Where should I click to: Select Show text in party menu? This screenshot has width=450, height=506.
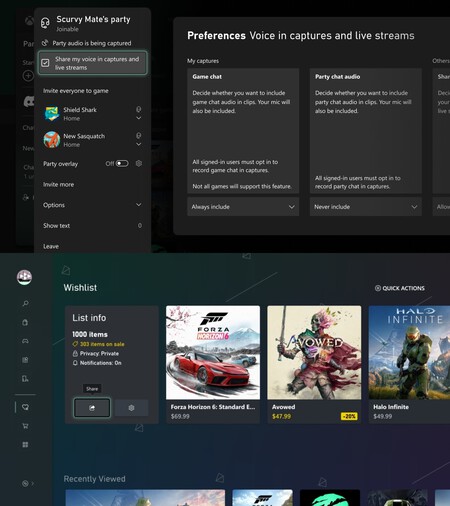coord(56,226)
